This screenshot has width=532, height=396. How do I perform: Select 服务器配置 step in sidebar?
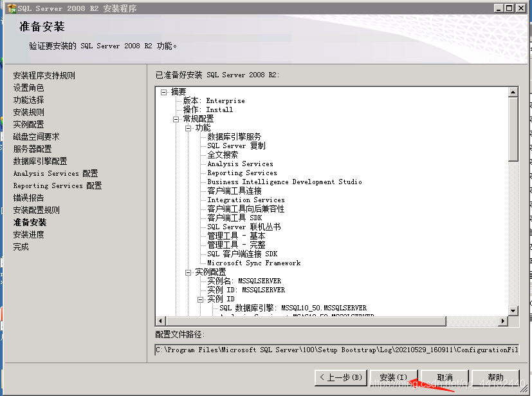[32, 149]
